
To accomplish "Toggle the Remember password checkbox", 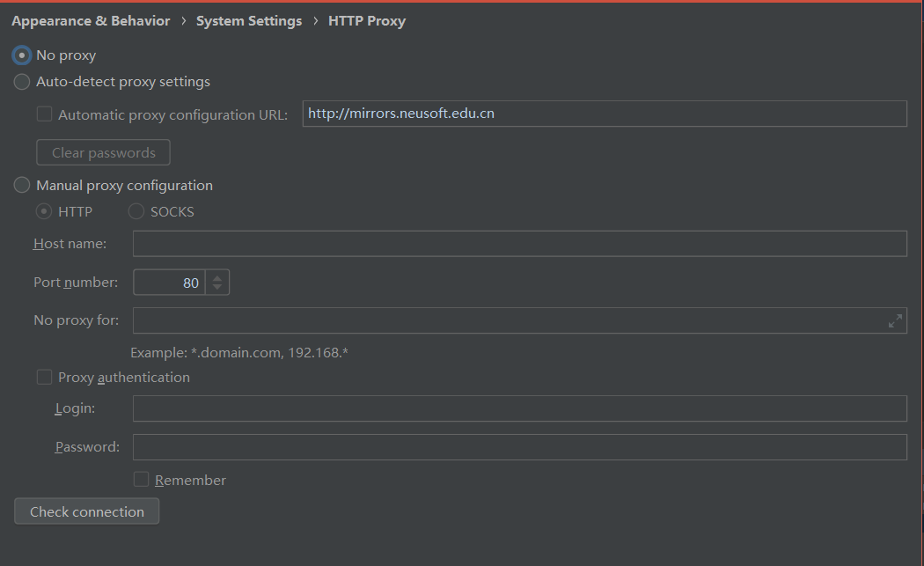I will point(141,479).
